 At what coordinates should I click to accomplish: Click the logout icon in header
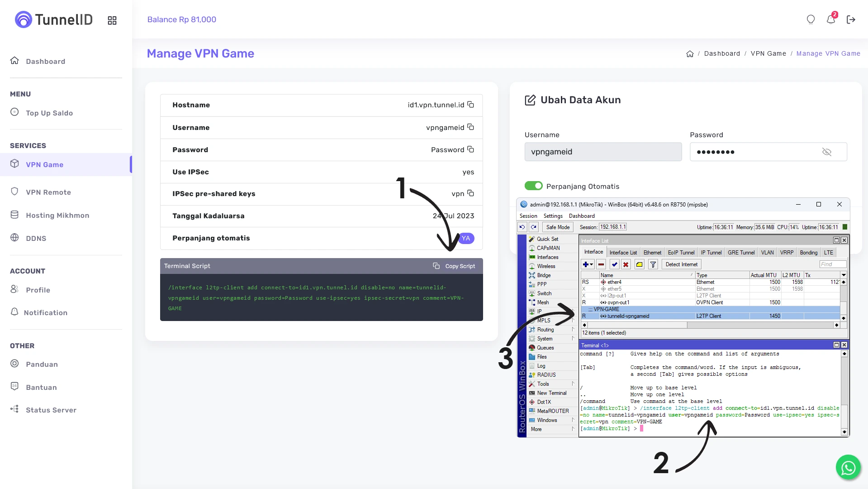pos(851,19)
